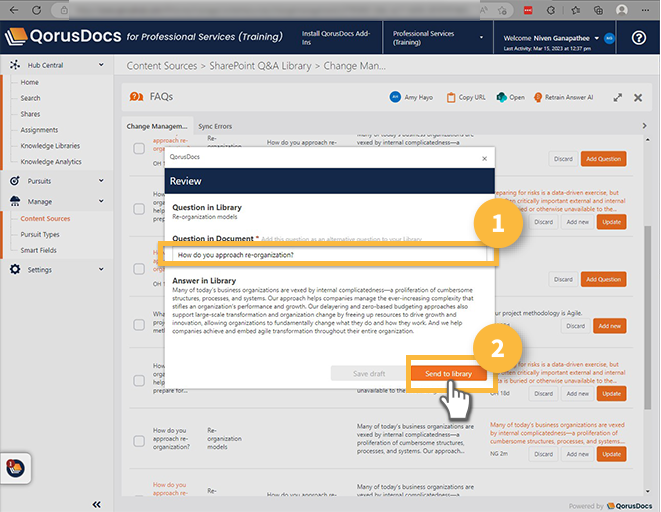Click the browser address bar

point(274,10)
